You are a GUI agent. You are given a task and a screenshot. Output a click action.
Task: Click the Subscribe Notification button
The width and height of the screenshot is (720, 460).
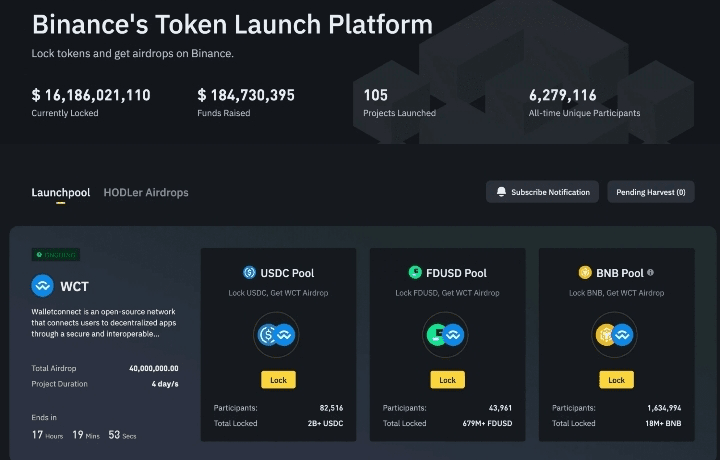point(542,192)
